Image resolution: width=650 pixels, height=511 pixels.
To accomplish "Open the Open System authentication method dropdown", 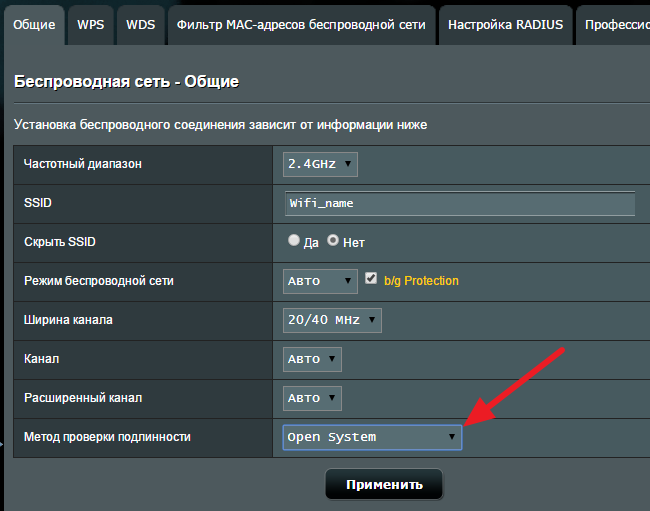I will click(x=372, y=437).
